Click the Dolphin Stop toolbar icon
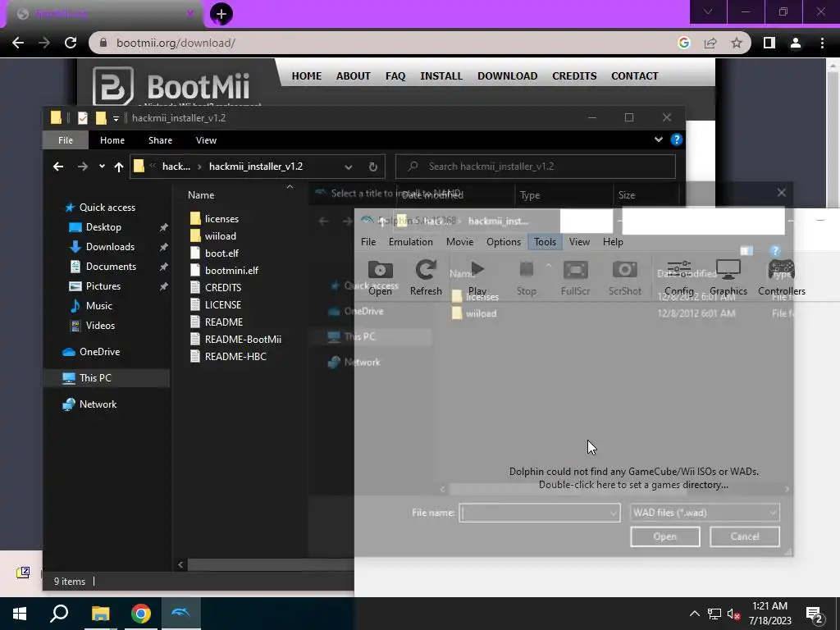Viewport: 840px width, 630px height. tap(526, 269)
